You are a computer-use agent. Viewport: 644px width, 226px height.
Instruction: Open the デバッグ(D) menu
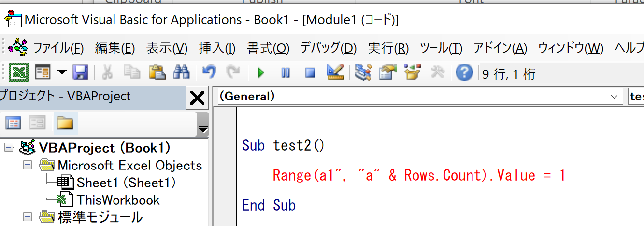(x=329, y=48)
